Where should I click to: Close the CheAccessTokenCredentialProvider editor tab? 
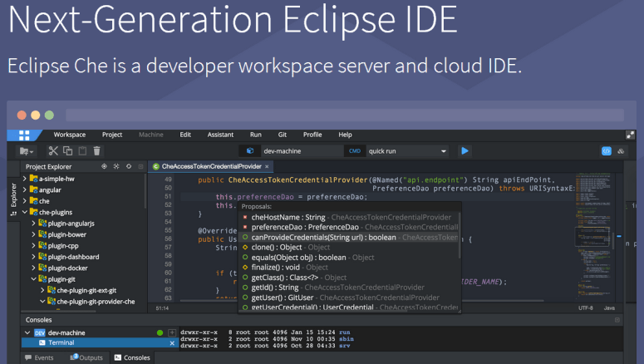pyautogui.click(x=267, y=167)
